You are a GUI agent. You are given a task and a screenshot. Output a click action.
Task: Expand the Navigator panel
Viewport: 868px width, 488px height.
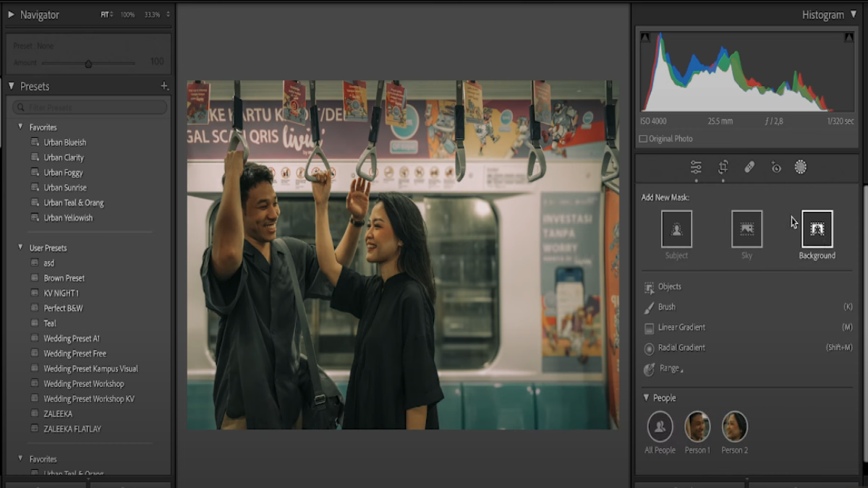pyautogui.click(x=11, y=14)
